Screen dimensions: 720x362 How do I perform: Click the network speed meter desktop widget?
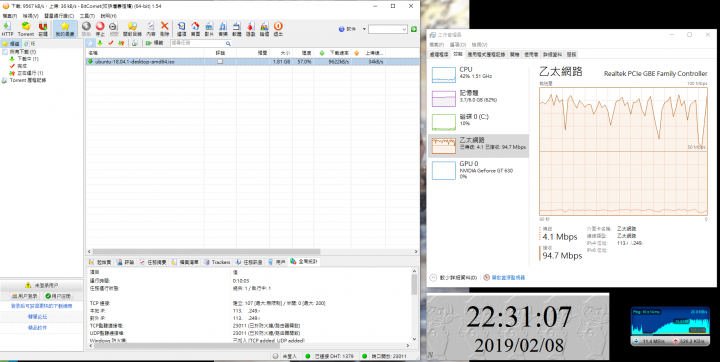(669, 327)
